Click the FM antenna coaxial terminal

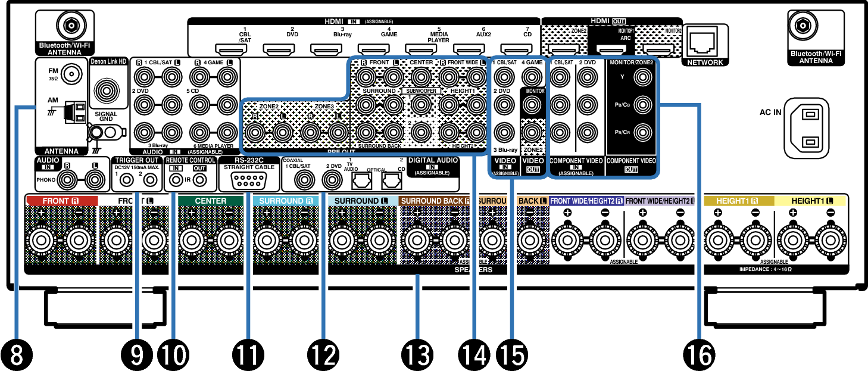point(71,74)
